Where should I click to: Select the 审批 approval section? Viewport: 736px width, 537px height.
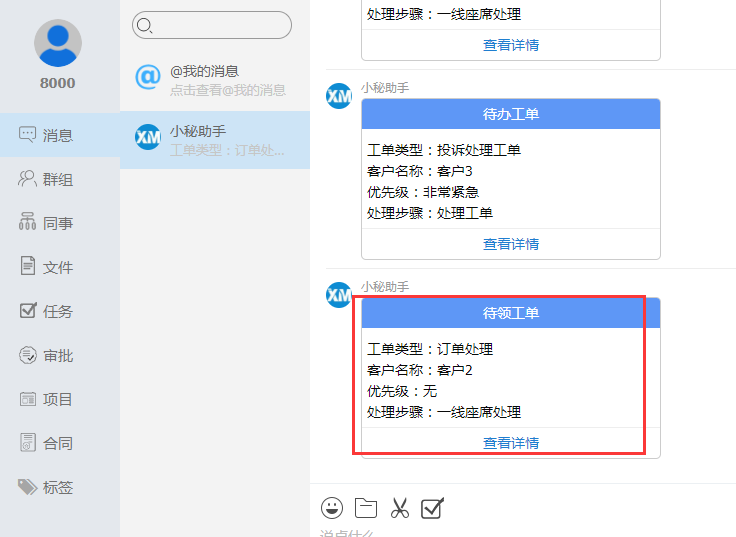[x=58, y=356]
